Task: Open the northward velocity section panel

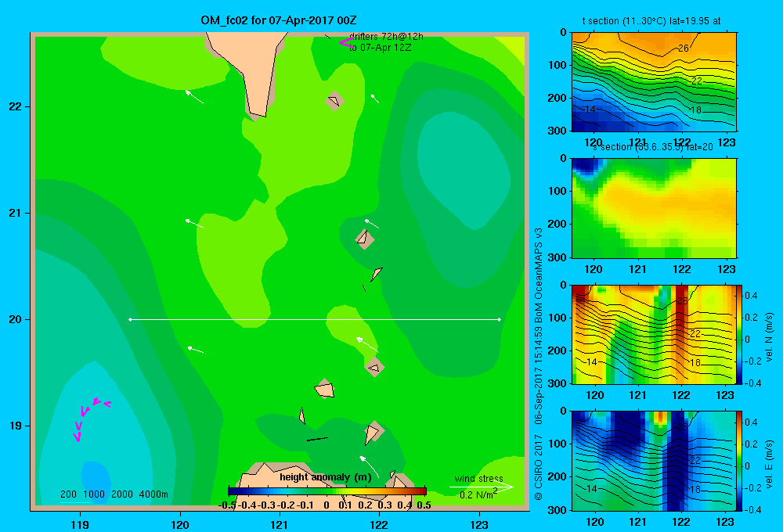Action: tap(654, 335)
